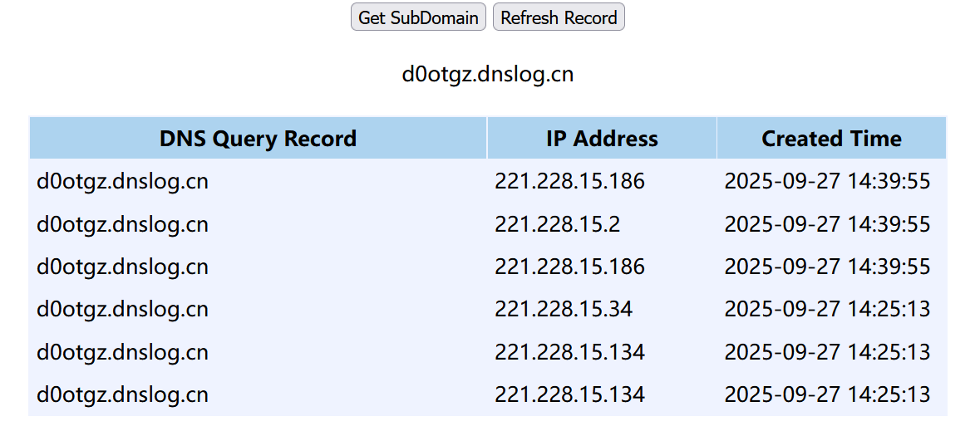Click the Get SubDomain button
Viewport: 980px width, 426px height.
point(419,17)
